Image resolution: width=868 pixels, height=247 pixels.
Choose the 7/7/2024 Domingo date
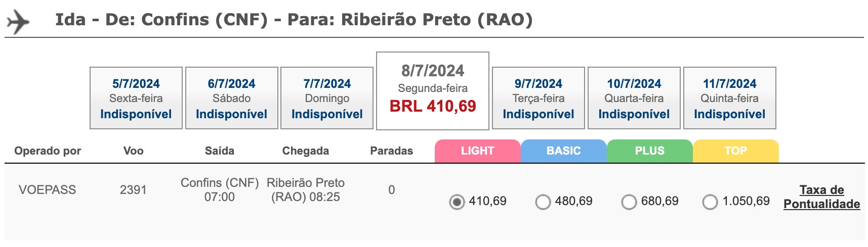327,98
